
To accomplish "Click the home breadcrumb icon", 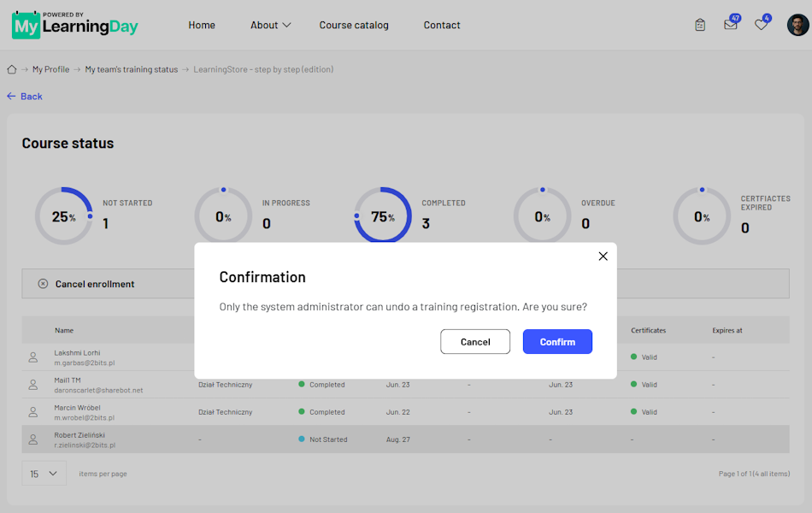I will click(11, 69).
